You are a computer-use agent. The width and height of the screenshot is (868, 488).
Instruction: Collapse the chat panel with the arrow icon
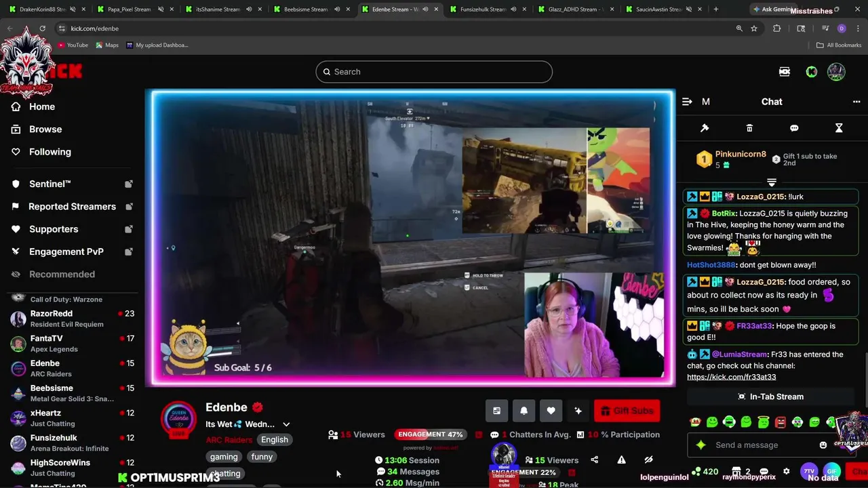click(x=687, y=102)
